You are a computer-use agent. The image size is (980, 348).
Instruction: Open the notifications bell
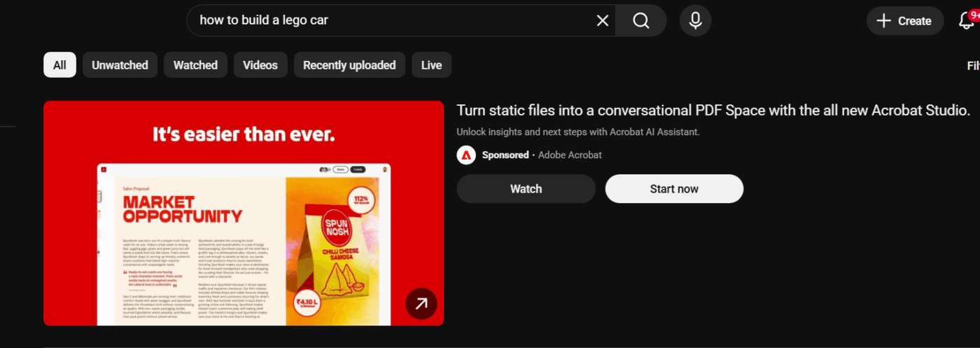coord(967,20)
